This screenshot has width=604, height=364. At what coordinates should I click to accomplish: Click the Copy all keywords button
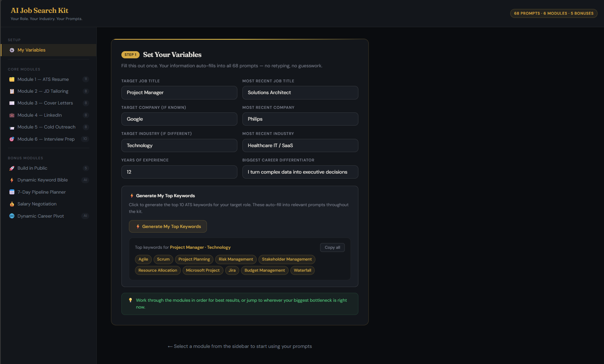click(x=332, y=248)
